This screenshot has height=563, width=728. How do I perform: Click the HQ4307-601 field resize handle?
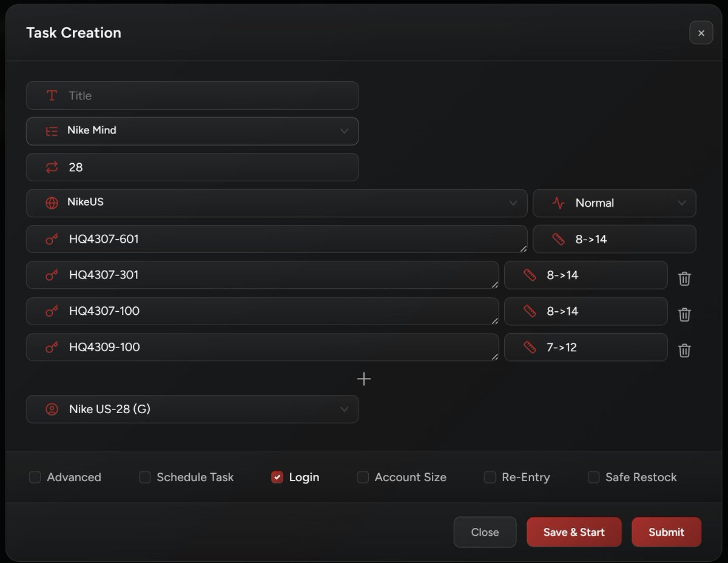523,249
